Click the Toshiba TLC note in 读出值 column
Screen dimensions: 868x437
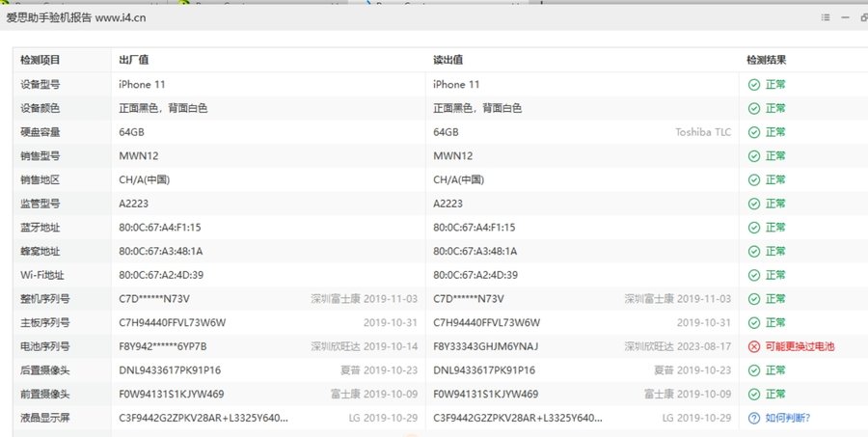(x=703, y=132)
